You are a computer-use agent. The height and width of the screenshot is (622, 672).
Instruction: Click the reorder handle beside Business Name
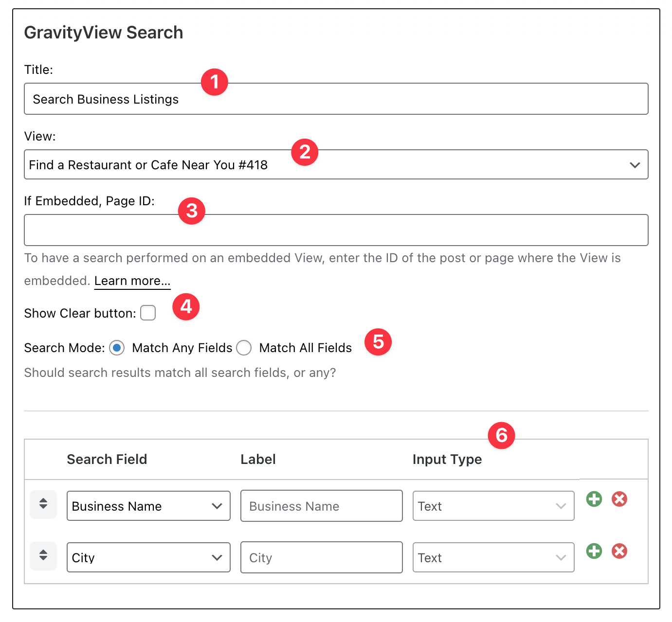[43, 505]
